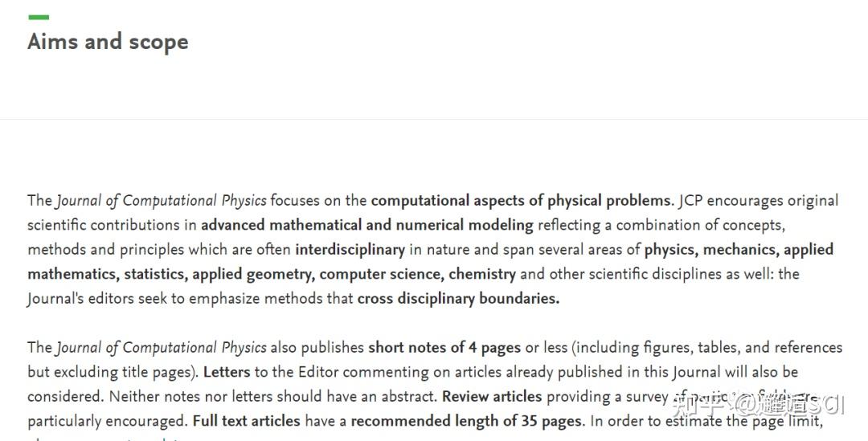Screen dimensions: 868x441
Task: Click the Zhihu watermark logo text
Action: [757, 405]
